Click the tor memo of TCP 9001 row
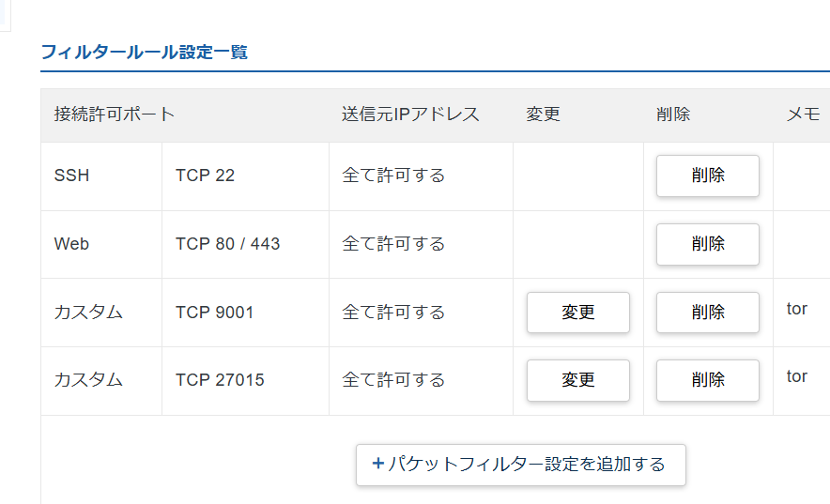The image size is (830, 504). click(x=797, y=309)
